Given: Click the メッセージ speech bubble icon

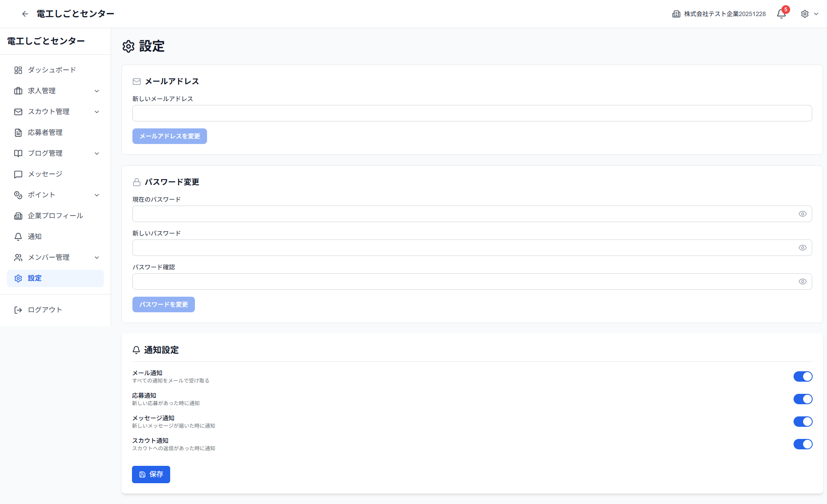Looking at the screenshot, I should (x=18, y=174).
